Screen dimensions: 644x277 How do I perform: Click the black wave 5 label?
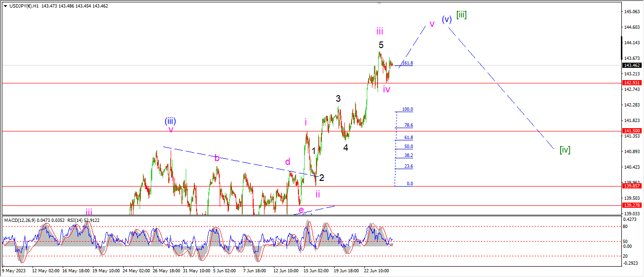tap(381, 45)
